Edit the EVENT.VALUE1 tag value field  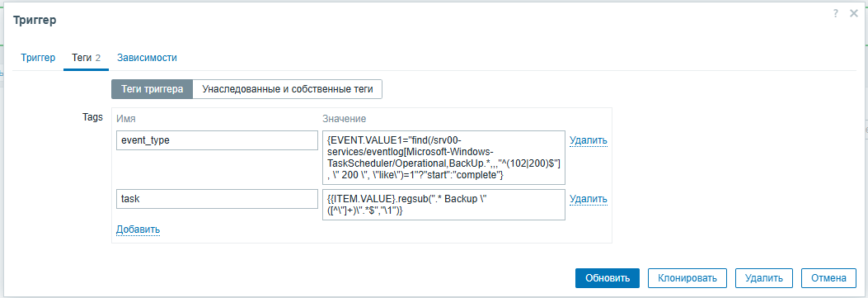pos(443,158)
